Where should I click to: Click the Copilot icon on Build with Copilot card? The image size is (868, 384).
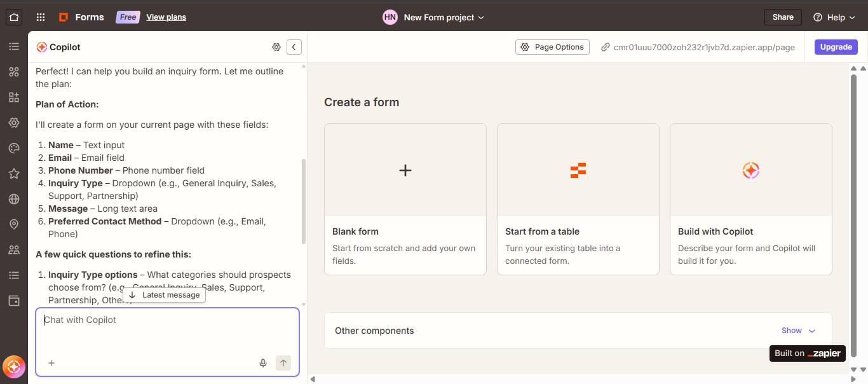[x=751, y=170]
